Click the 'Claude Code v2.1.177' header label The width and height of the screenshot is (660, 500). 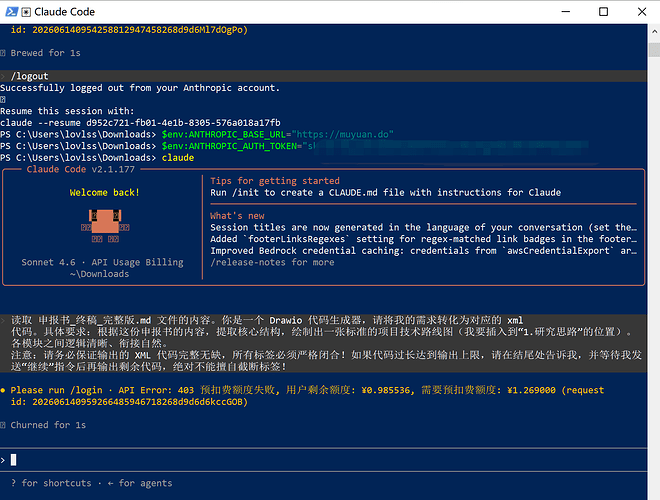[x=80, y=169]
